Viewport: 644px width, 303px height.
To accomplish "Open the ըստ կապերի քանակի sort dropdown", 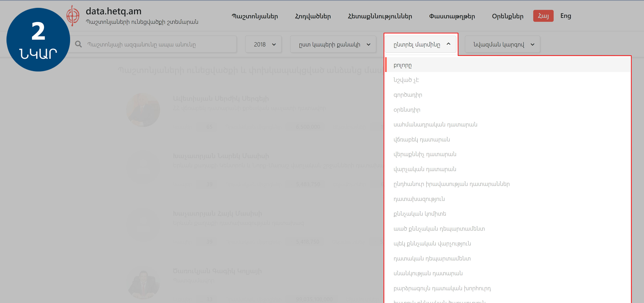I will [333, 44].
